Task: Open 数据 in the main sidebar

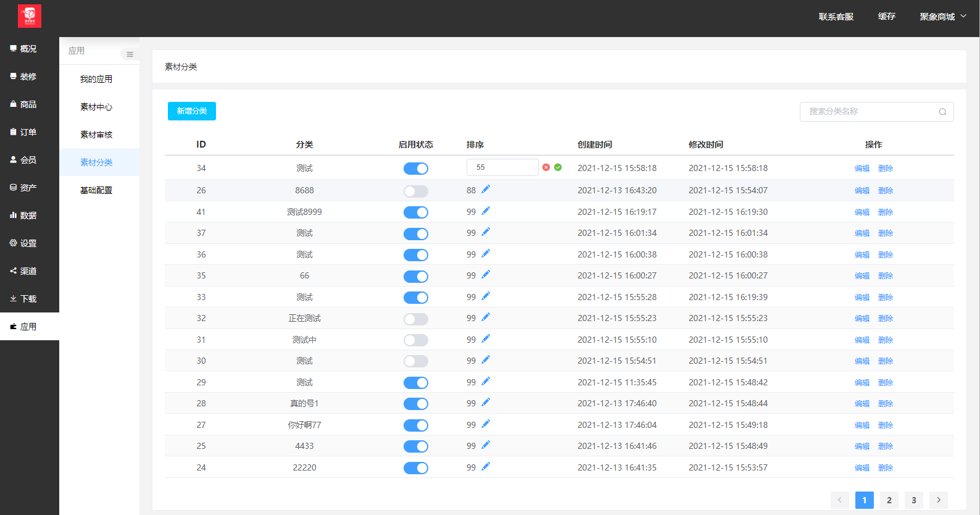Action: [x=30, y=216]
